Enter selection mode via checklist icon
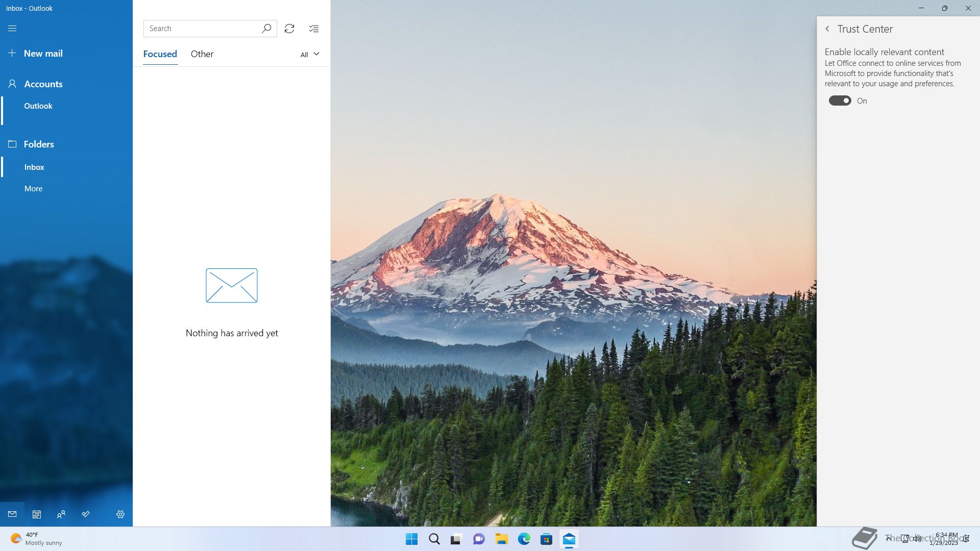Screen dimensions: 980x551 [x=314, y=29]
